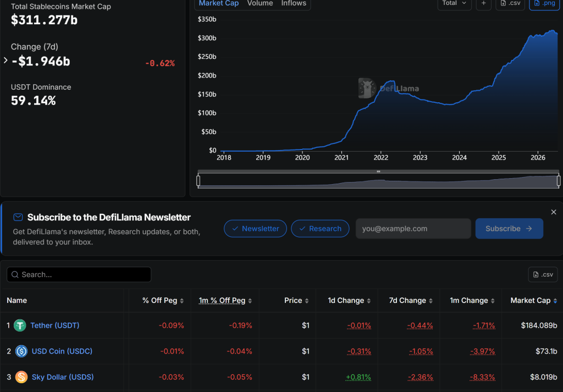Click USDC's -0.04% 1m off peg value
Viewport: 563px width, 392px height.
click(240, 351)
